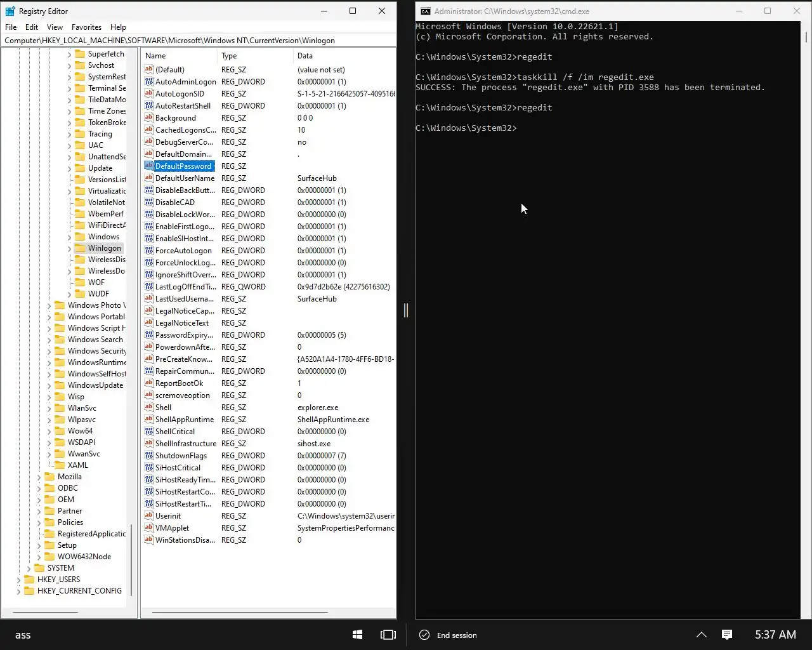
Task: Click the AutoLogonSID string value icon
Action: click(149, 93)
